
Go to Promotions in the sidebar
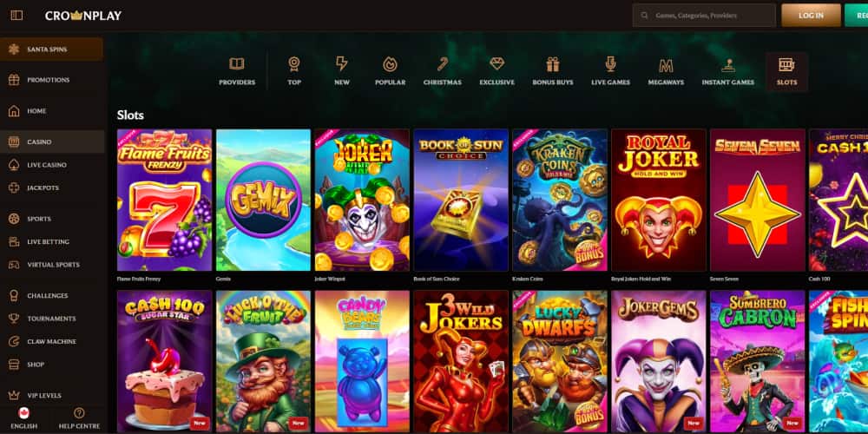[x=51, y=80]
